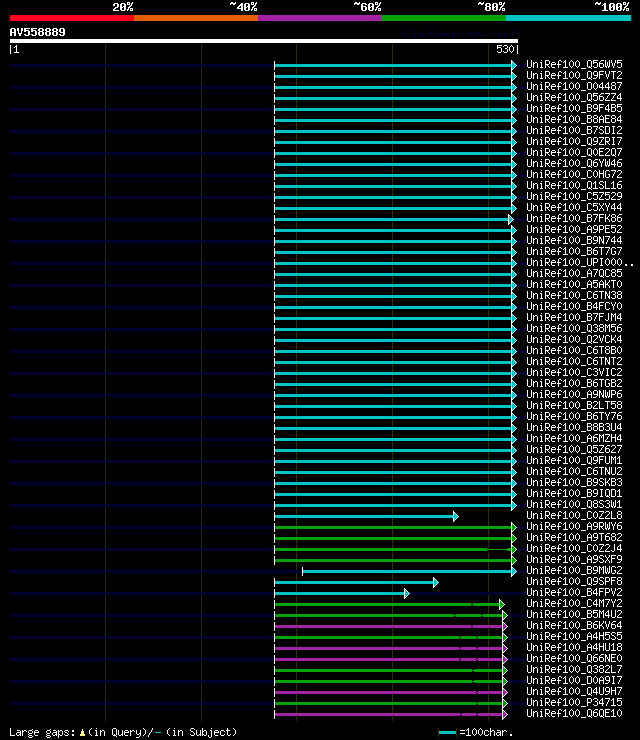The width and height of the screenshot is (640, 740).
Task: Click the white AV558889 query bar
Action: tap(264, 41)
